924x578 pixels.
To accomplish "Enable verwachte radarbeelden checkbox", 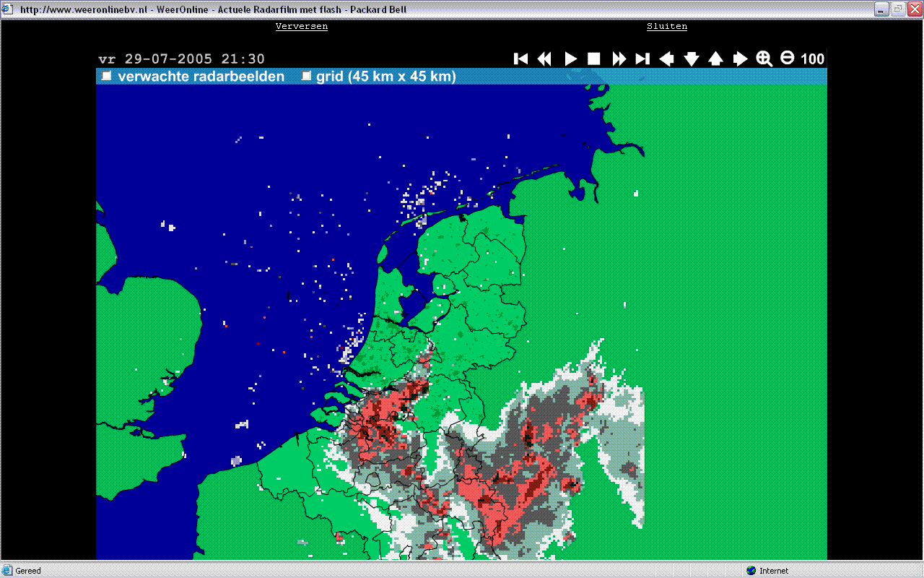I will tap(107, 76).
